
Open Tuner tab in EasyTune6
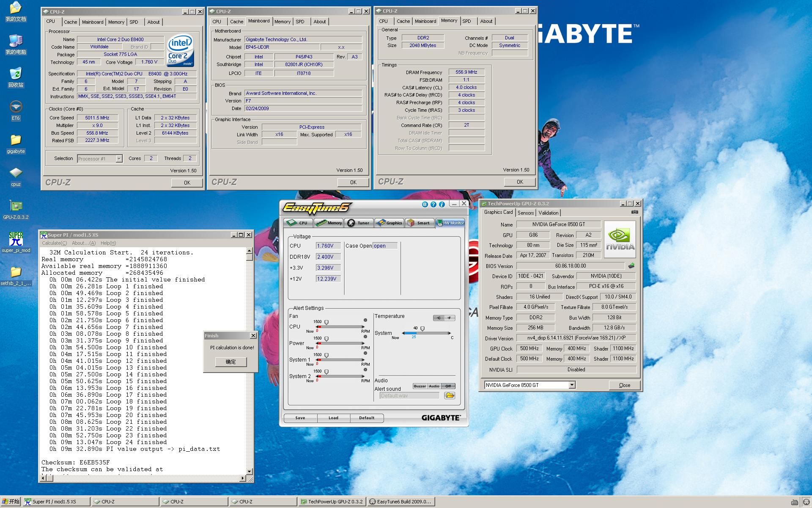click(359, 223)
